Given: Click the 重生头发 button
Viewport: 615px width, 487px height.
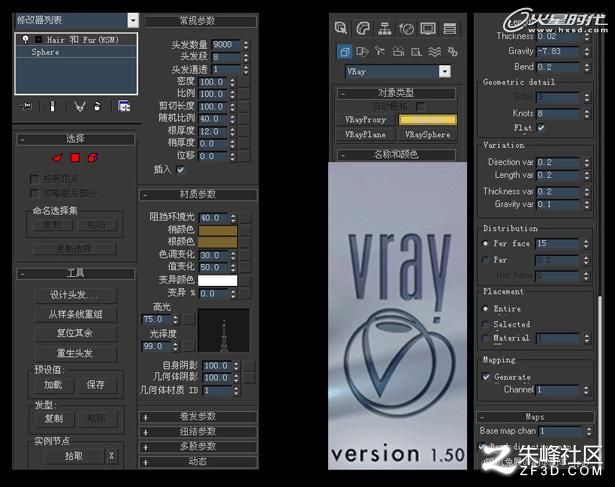Looking at the screenshot, I should pyautogui.click(x=76, y=353).
